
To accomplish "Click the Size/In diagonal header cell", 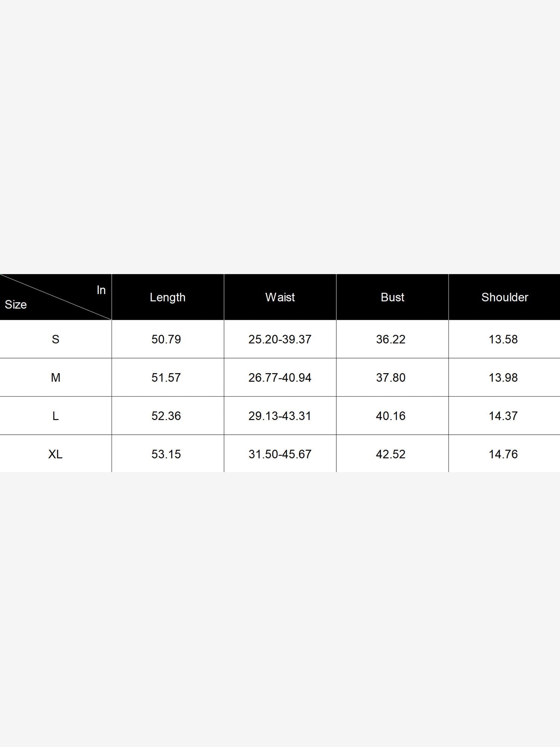I will pos(56,297).
